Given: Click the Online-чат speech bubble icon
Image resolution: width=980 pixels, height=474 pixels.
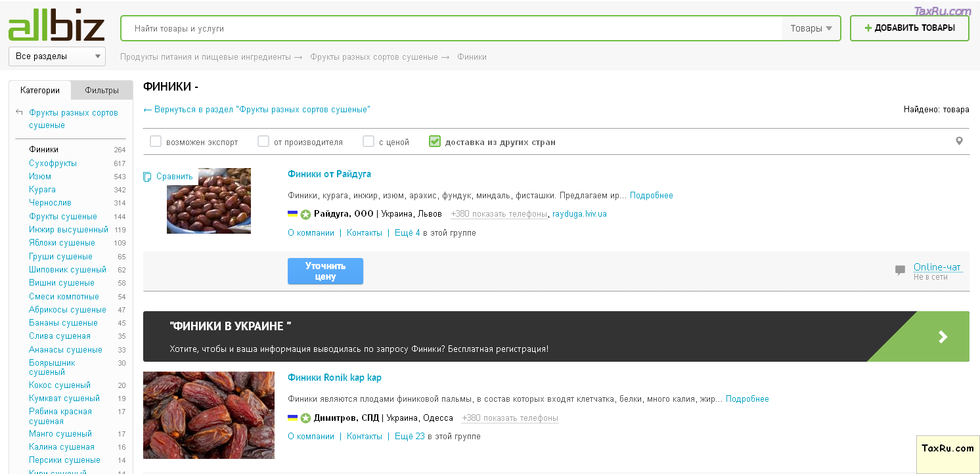Looking at the screenshot, I should point(900,270).
